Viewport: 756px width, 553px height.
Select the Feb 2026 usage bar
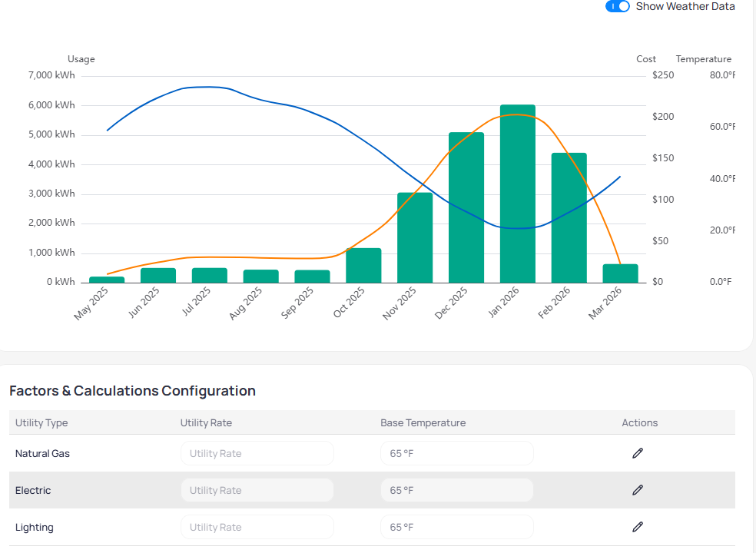(569, 218)
